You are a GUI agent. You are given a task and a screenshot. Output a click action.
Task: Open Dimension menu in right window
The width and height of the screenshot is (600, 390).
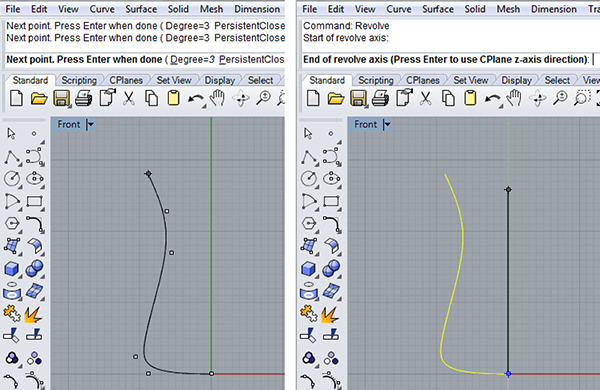[554, 9]
